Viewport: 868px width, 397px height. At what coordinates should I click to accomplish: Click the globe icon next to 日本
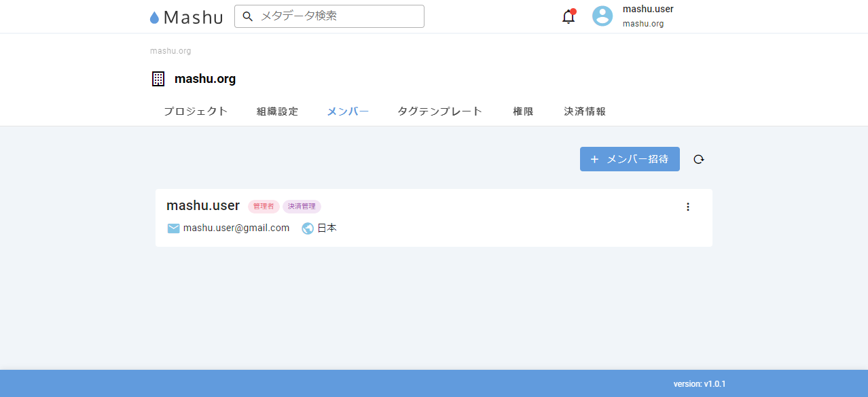pyautogui.click(x=308, y=228)
